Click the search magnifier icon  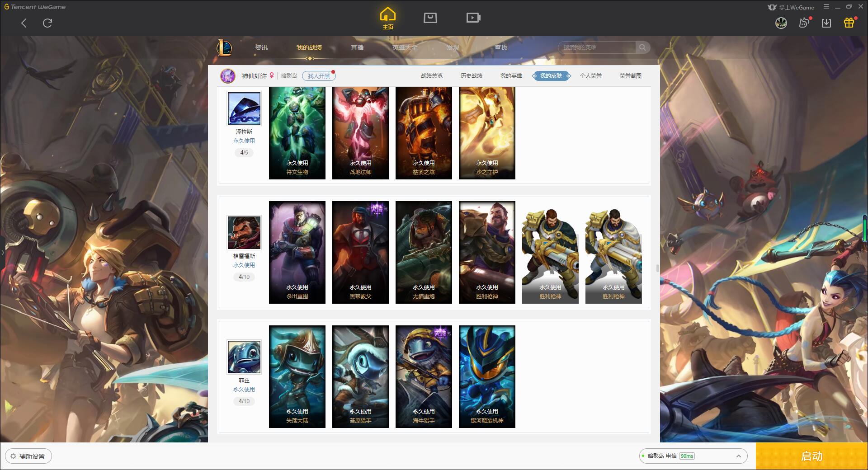(x=642, y=47)
